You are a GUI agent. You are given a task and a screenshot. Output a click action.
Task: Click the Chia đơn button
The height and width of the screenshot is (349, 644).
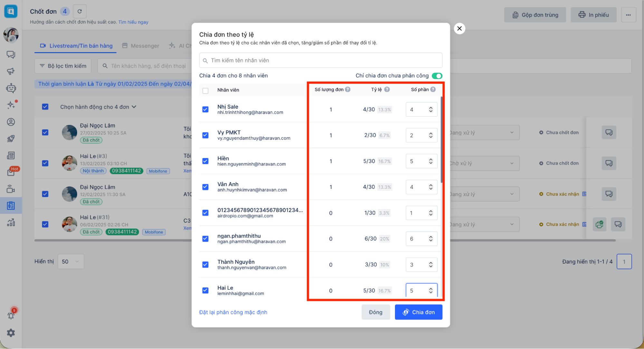(418, 312)
